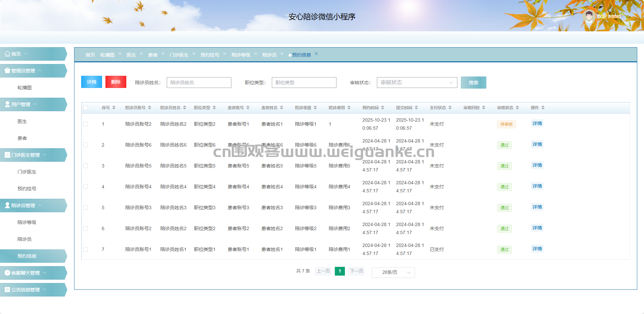Select the checkbox for row 7
The width and height of the screenshot is (644, 314).
point(86,249)
